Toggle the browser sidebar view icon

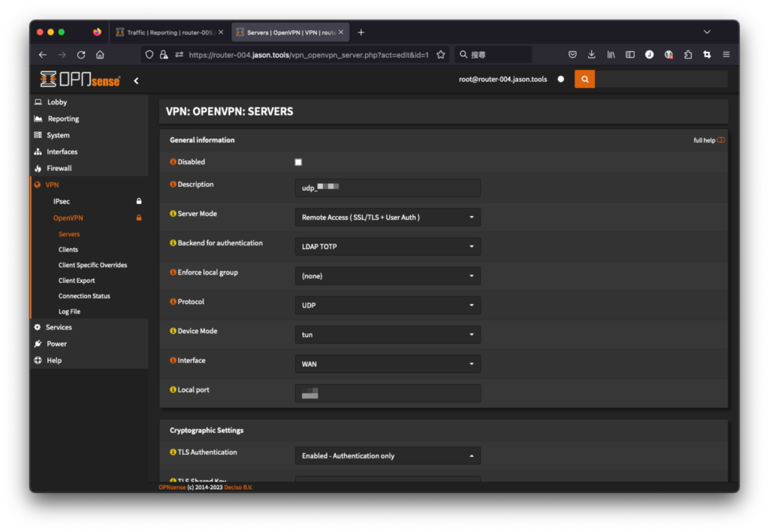(x=630, y=55)
